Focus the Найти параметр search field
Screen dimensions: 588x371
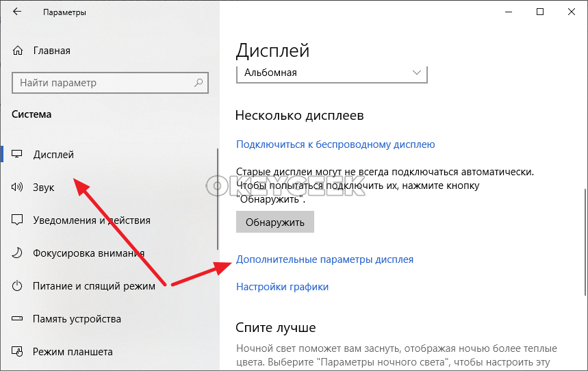103,83
